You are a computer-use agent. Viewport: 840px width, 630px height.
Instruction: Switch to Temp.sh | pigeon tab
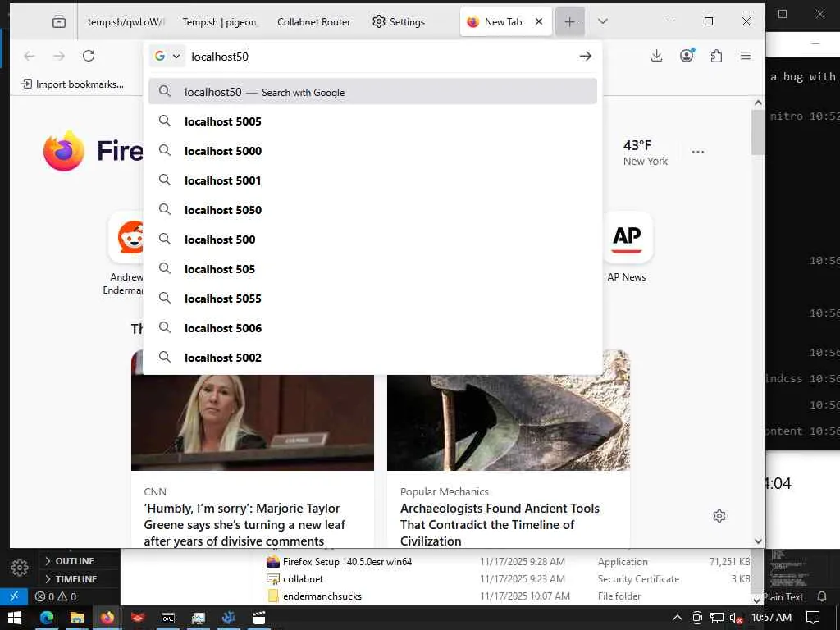click(x=219, y=22)
